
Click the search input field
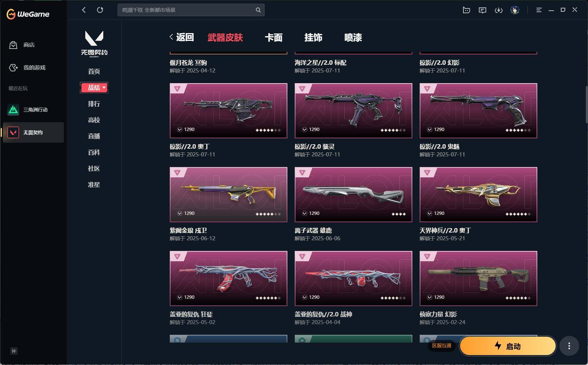click(x=187, y=10)
